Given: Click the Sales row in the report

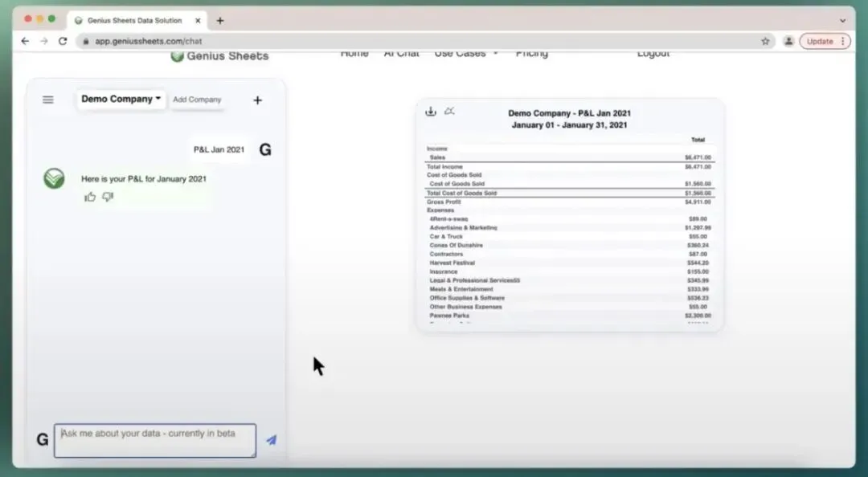Looking at the screenshot, I should 570,157.
